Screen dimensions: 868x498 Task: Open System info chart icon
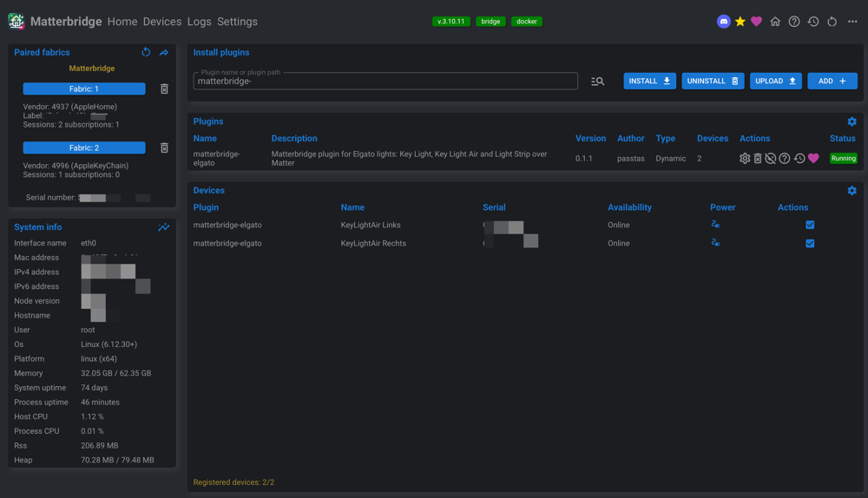pos(164,227)
